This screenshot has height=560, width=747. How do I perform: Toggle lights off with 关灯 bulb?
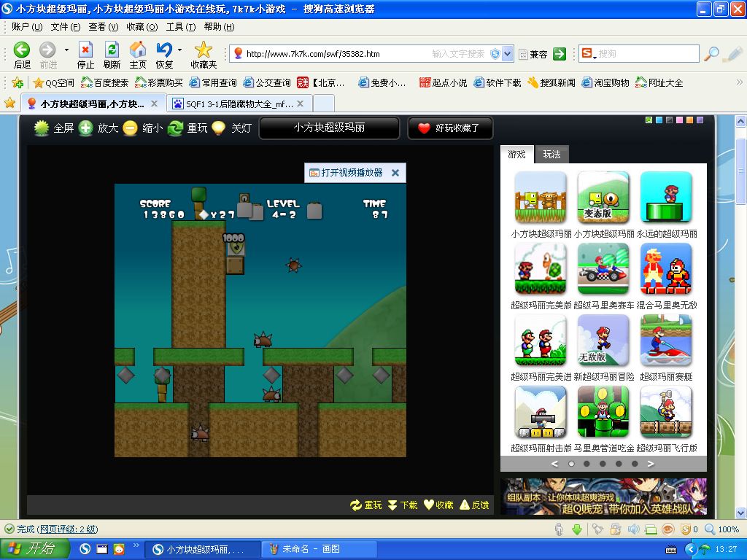pos(219,128)
